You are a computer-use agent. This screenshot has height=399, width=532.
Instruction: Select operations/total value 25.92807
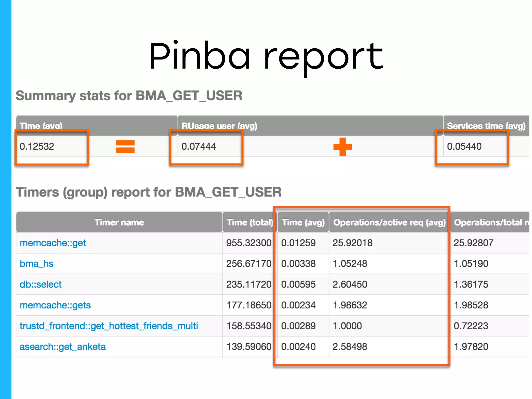click(x=474, y=243)
